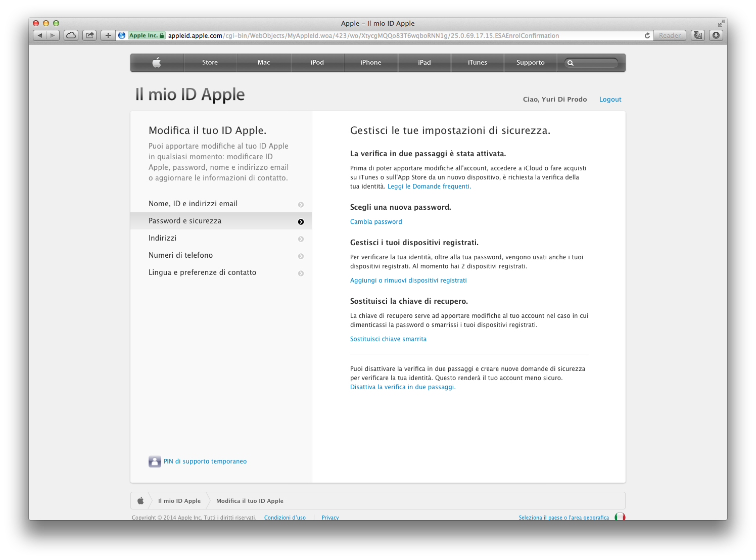Click arrow beside Lingua e preferenze di contatto
The height and width of the screenshot is (560, 756).
tap(301, 273)
